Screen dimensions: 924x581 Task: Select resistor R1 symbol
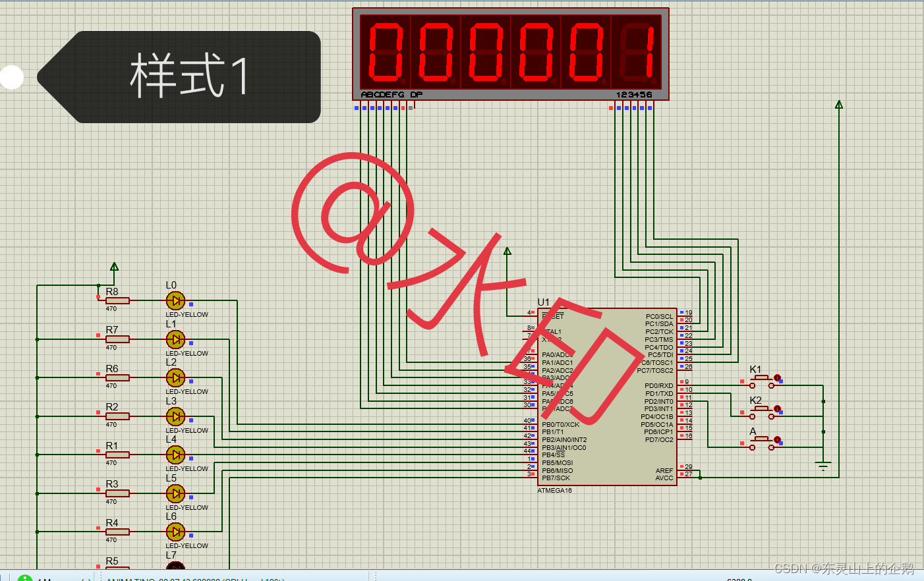(117, 455)
